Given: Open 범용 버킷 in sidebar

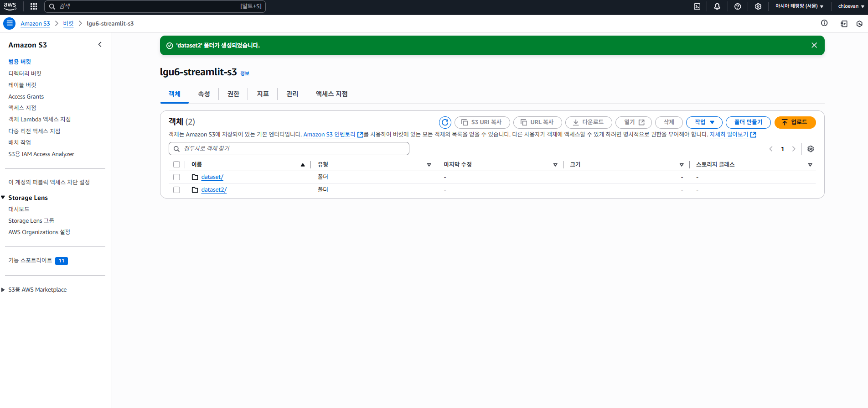Looking at the screenshot, I should coord(20,62).
